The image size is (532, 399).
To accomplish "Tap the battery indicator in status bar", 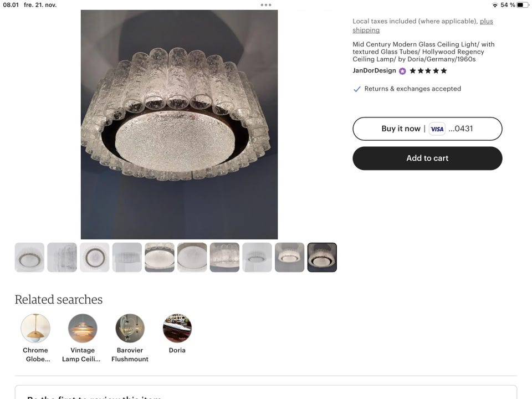I will [523, 5].
